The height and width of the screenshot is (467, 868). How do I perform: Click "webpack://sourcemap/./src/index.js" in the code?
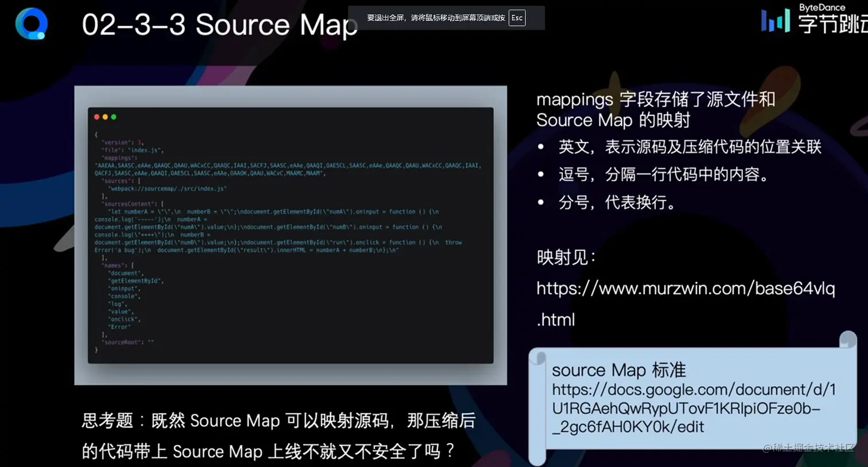(167, 189)
